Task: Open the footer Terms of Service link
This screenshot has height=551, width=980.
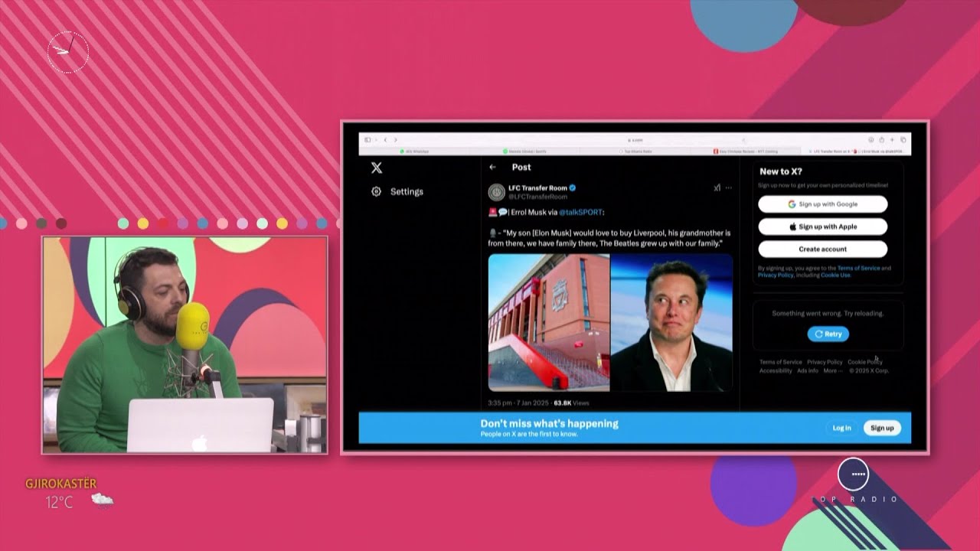Action: (x=780, y=362)
